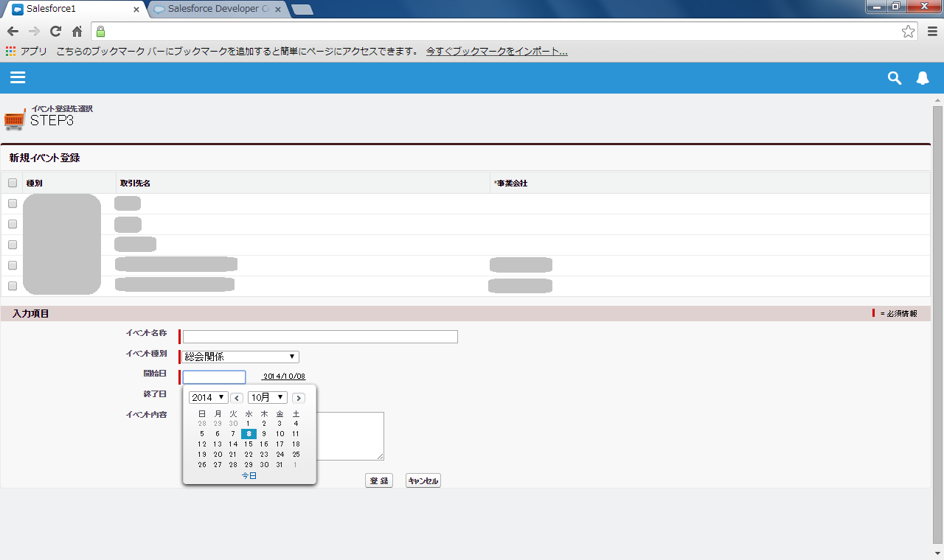Image resolution: width=944 pixels, height=560 pixels.
Task: Click the 今日 today link in calendar
Action: click(x=249, y=476)
